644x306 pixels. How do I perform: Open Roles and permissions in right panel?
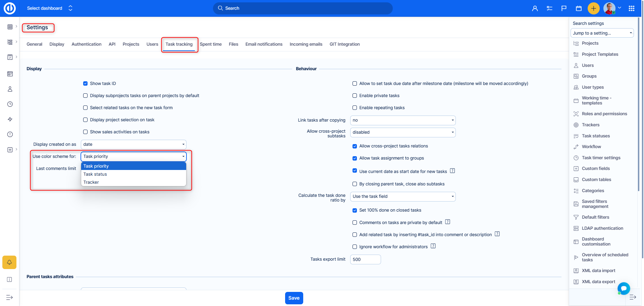pyautogui.click(x=604, y=114)
